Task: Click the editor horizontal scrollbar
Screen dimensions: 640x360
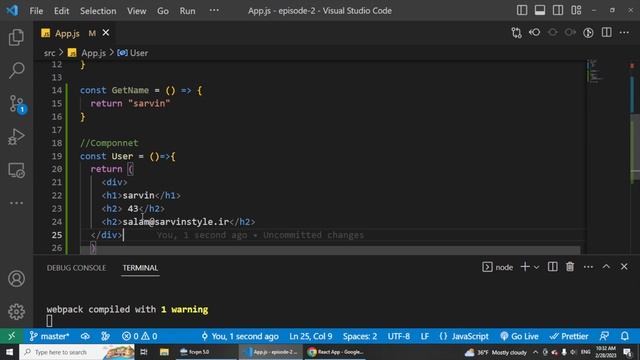Action: click(330, 250)
